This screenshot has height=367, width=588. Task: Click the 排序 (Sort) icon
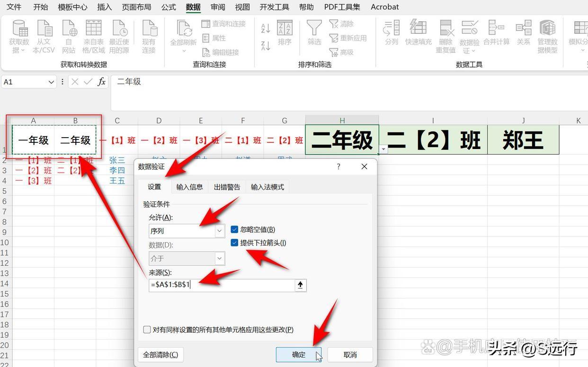285,28
